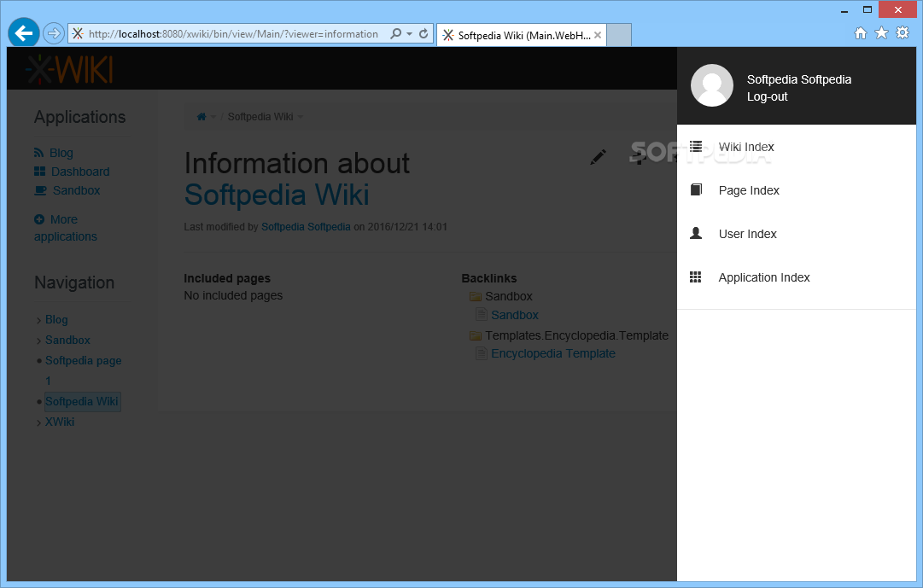Click the Wiki Index list icon
Screen dimensions: 923x588
tap(696, 146)
